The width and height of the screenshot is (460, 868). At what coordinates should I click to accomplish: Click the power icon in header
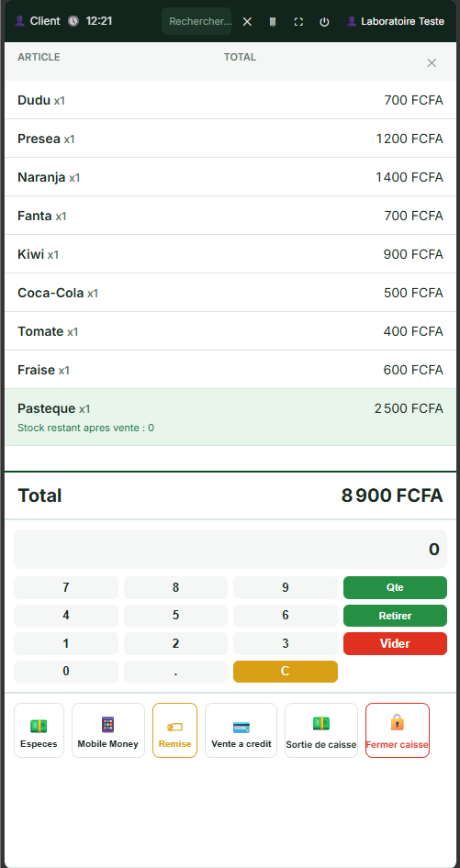[x=325, y=22]
